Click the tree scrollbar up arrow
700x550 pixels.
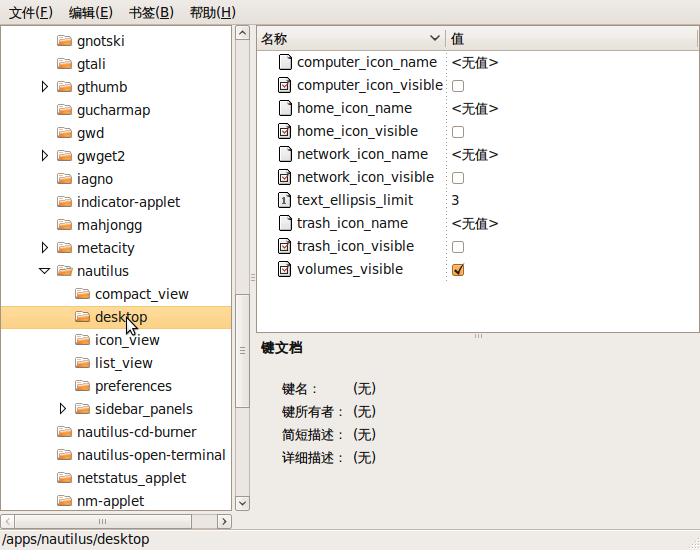pyautogui.click(x=242, y=33)
